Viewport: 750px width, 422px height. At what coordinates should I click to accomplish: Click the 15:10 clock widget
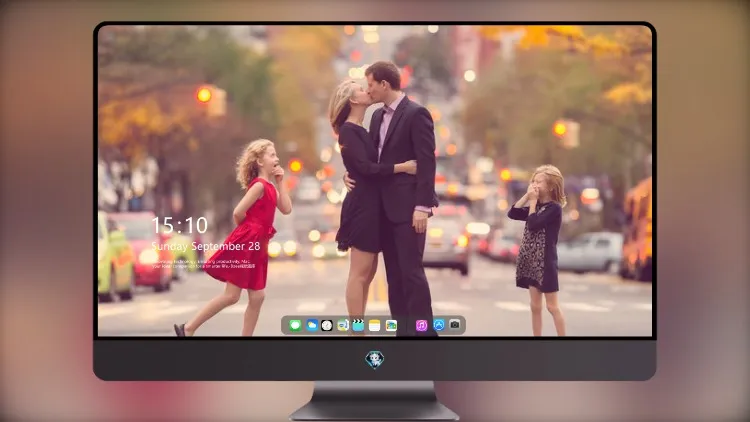tap(180, 225)
